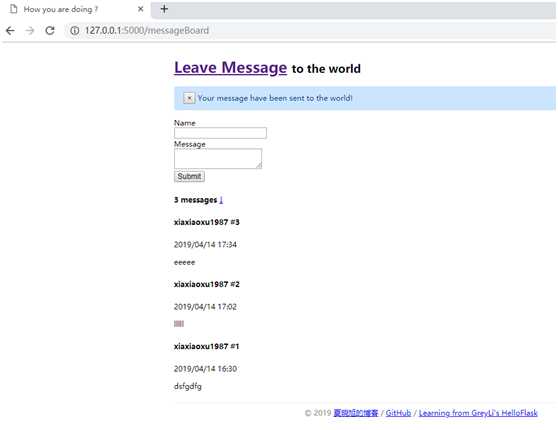The width and height of the screenshot is (558, 430).
Task: Open site information icon in the address bar
Action: pos(74,31)
